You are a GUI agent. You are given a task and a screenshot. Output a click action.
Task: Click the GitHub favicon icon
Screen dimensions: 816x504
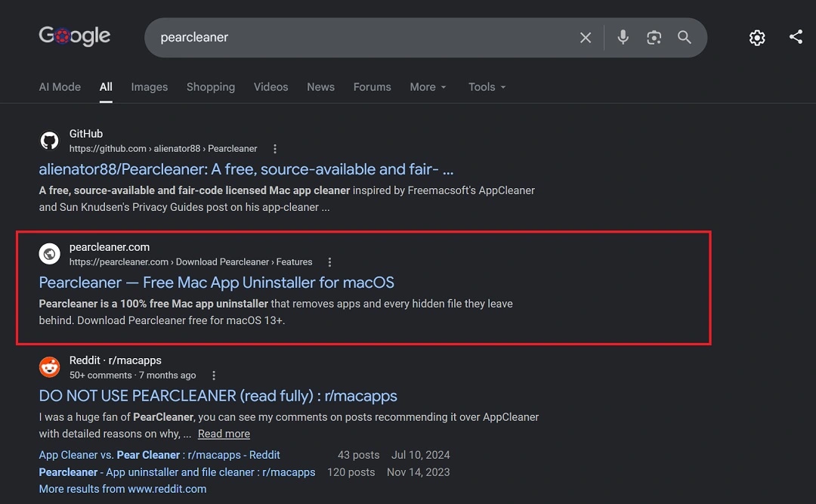click(49, 141)
